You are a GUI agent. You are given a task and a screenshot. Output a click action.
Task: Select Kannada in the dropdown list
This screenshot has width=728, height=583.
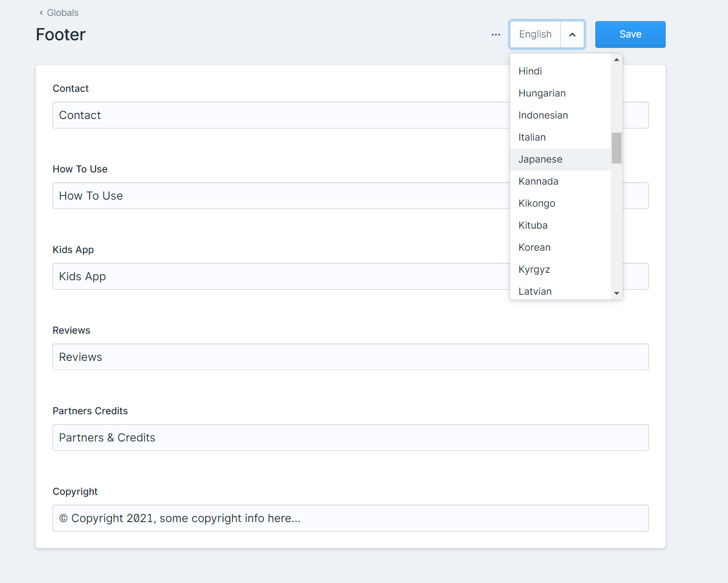point(538,181)
